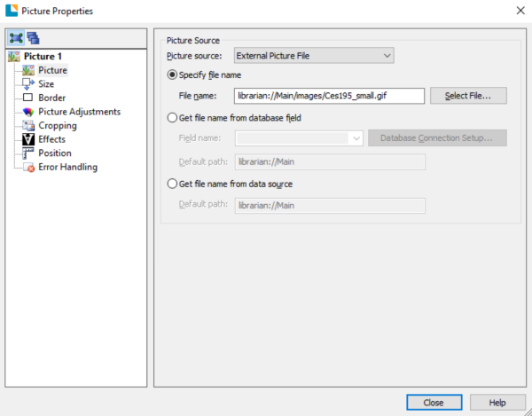Open the Size properties icon
Screen dimensions: 532x416
coord(28,83)
